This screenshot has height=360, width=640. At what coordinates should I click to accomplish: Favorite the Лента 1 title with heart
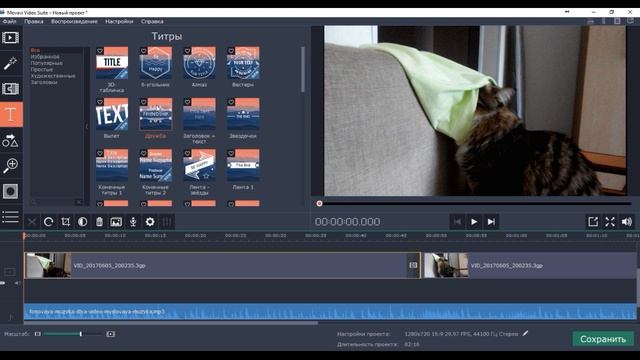click(231, 153)
